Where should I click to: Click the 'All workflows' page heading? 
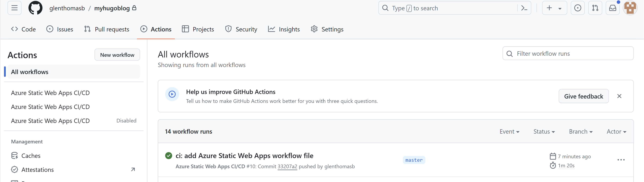(183, 54)
